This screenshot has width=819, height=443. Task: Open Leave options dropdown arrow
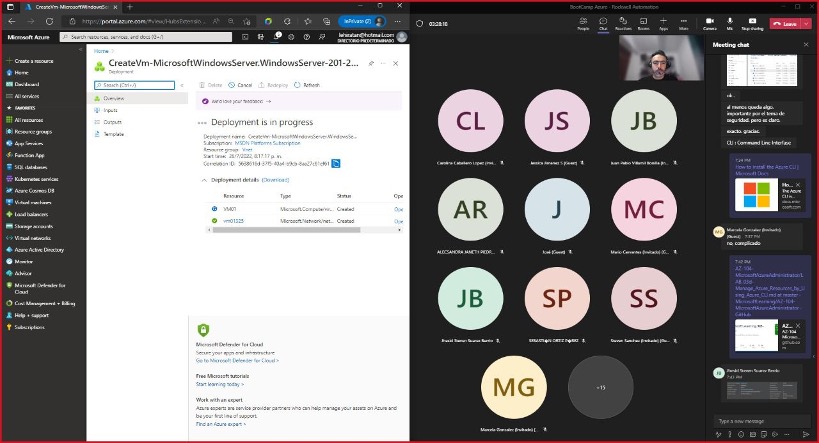point(806,24)
